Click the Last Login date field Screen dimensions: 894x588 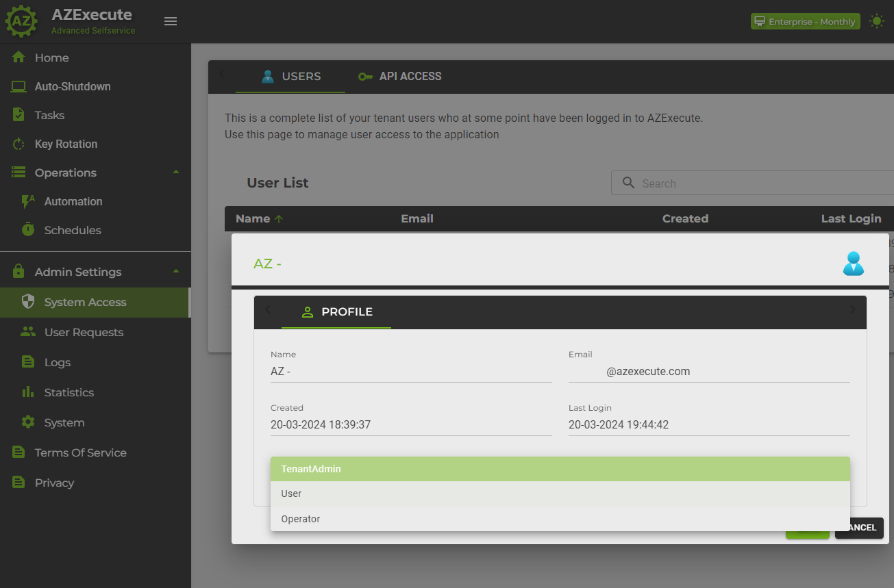[x=709, y=424]
